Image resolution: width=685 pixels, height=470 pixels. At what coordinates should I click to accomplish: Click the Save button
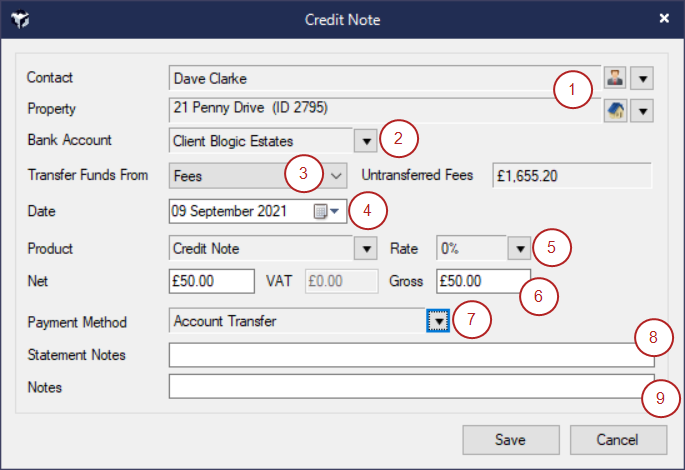pyautogui.click(x=510, y=440)
